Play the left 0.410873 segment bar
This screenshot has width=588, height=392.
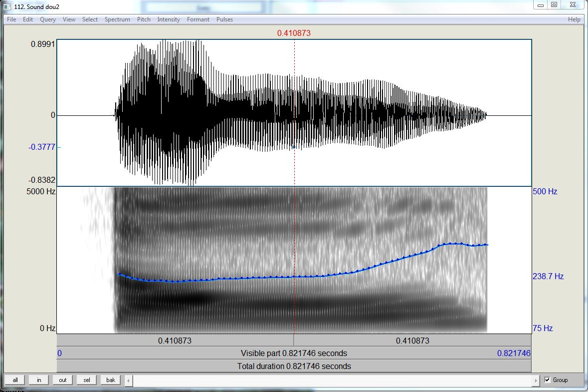(x=175, y=341)
